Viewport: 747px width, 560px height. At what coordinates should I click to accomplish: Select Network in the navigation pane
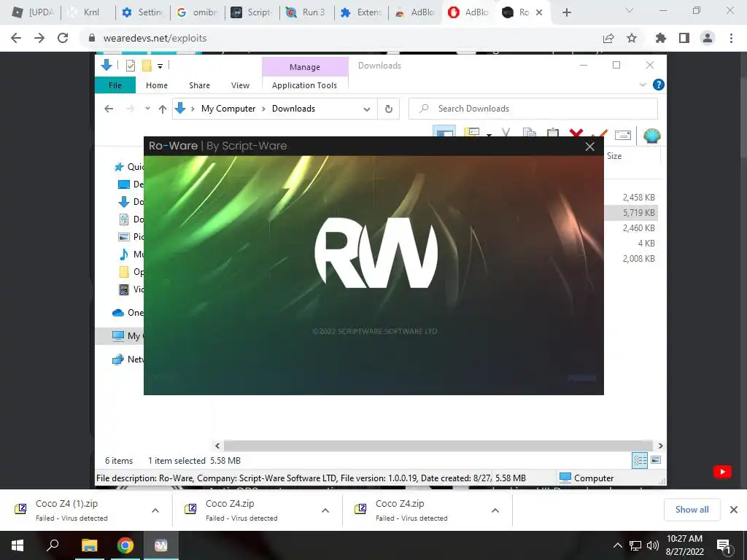[x=128, y=359]
